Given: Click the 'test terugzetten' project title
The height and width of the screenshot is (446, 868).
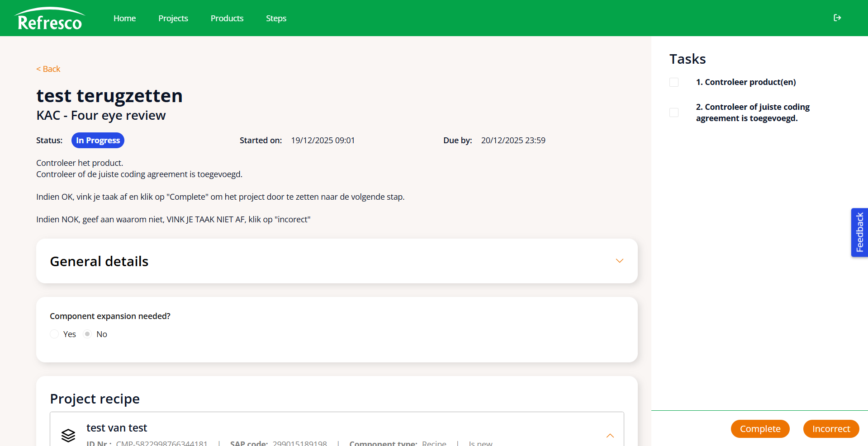Looking at the screenshot, I should coord(109,96).
